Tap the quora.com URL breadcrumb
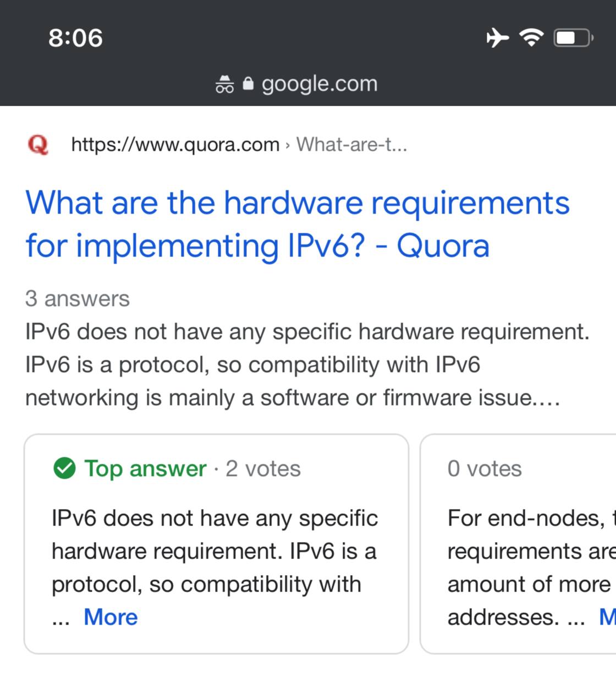616x673 pixels. (175, 145)
